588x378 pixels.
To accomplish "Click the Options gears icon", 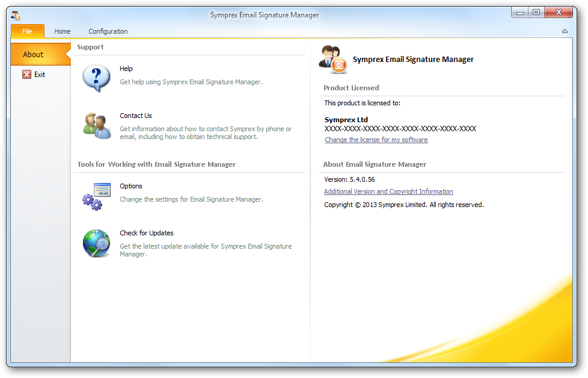I will click(x=96, y=196).
